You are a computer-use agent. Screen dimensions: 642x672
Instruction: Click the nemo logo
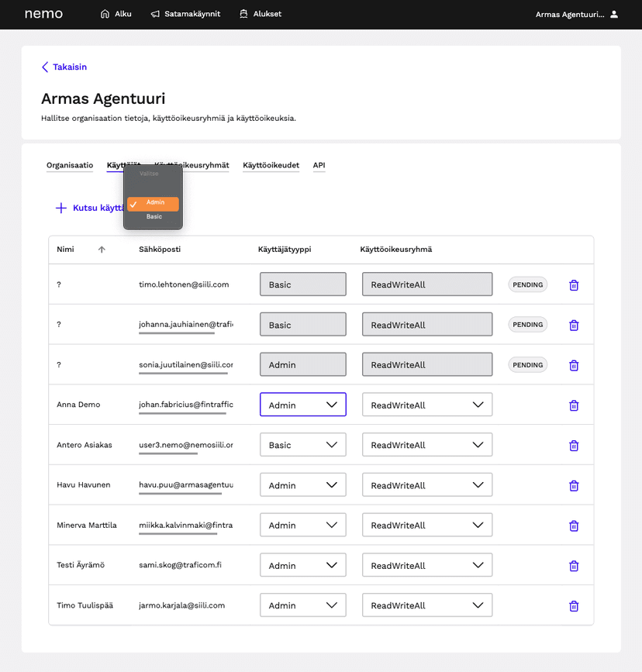43,14
